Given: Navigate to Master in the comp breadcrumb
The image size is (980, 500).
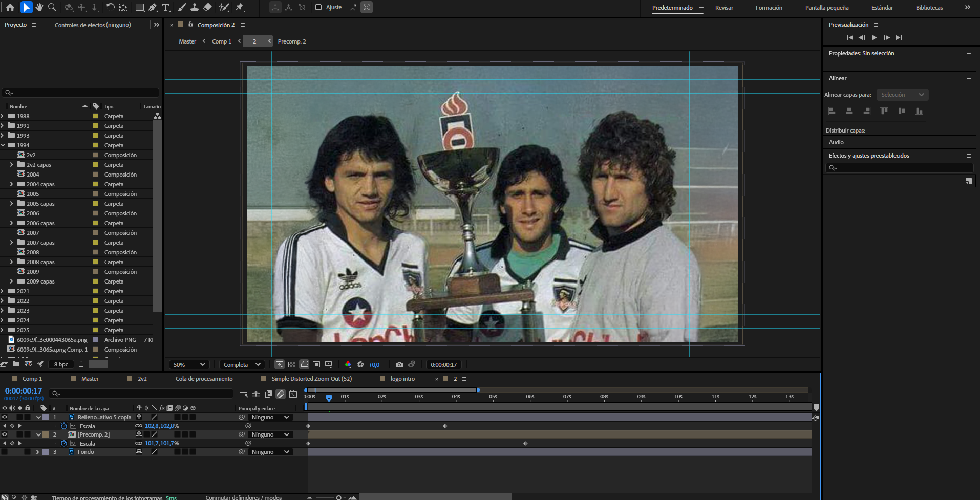Looking at the screenshot, I should [x=187, y=41].
